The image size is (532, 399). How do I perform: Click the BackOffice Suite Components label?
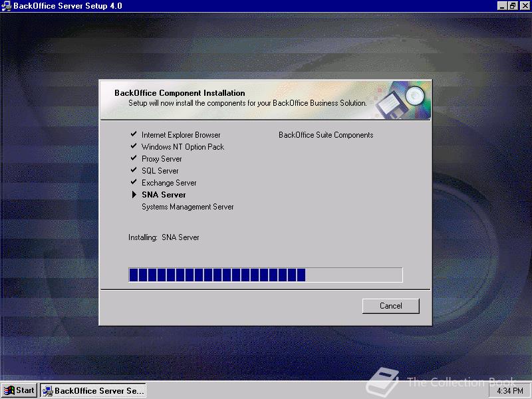coord(326,135)
